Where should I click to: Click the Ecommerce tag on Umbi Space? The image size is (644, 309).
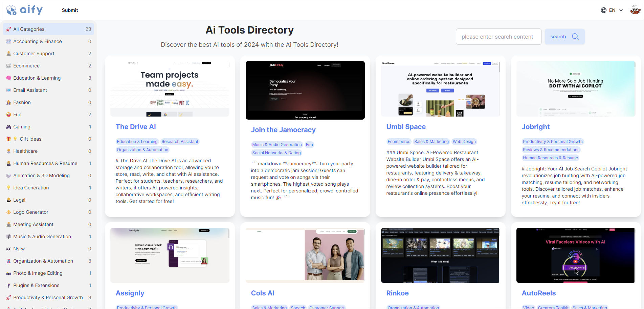point(399,142)
